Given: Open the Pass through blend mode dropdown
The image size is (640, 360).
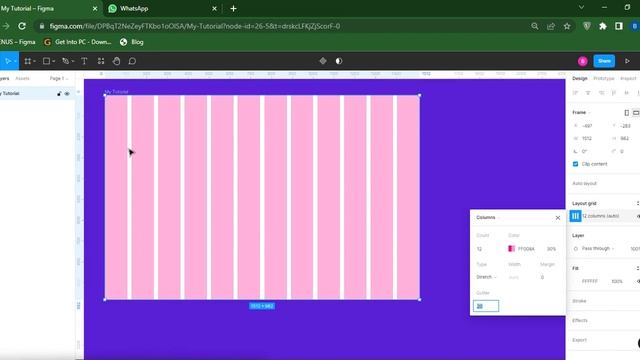Looking at the screenshot, I should click(598, 249).
